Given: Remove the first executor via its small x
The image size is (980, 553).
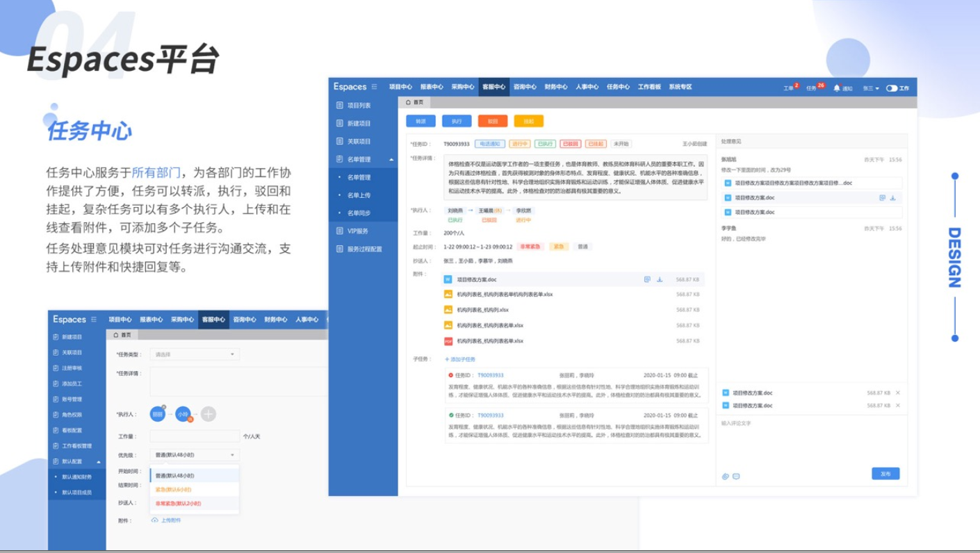Looking at the screenshot, I should [x=164, y=407].
